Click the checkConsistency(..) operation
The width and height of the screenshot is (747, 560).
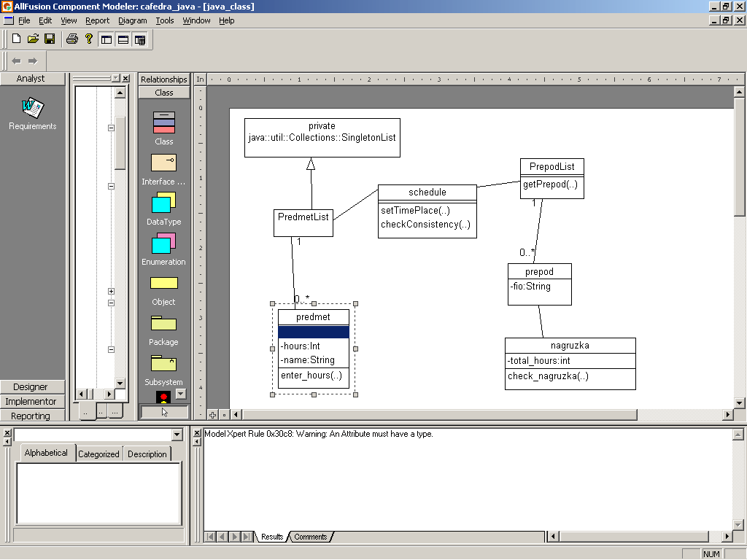click(x=425, y=225)
